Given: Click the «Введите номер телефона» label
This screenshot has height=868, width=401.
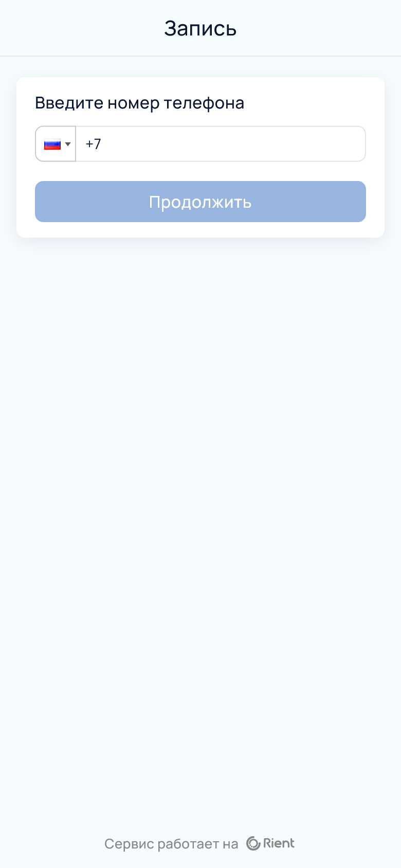Looking at the screenshot, I should tap(139, 103).
